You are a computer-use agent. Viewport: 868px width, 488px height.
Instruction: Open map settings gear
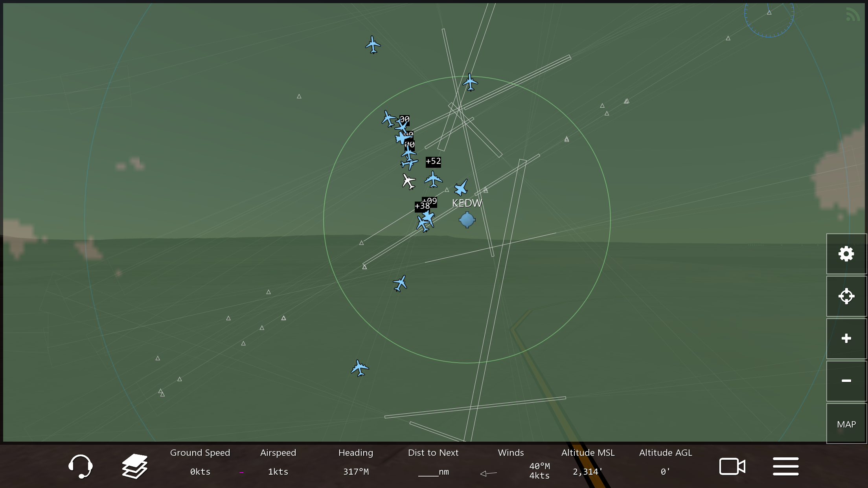tap(846, 254)
